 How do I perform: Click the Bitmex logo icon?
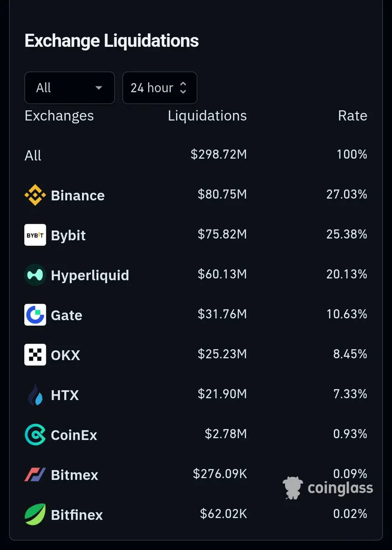pos(35,474)
